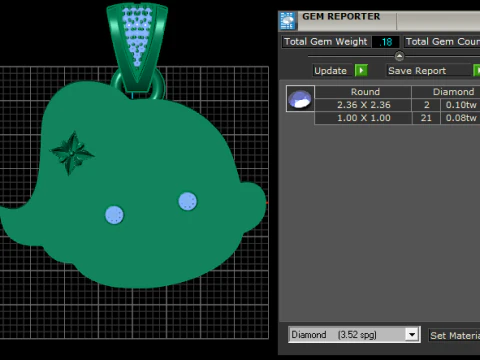Select the round gem thumbnail

300,99
